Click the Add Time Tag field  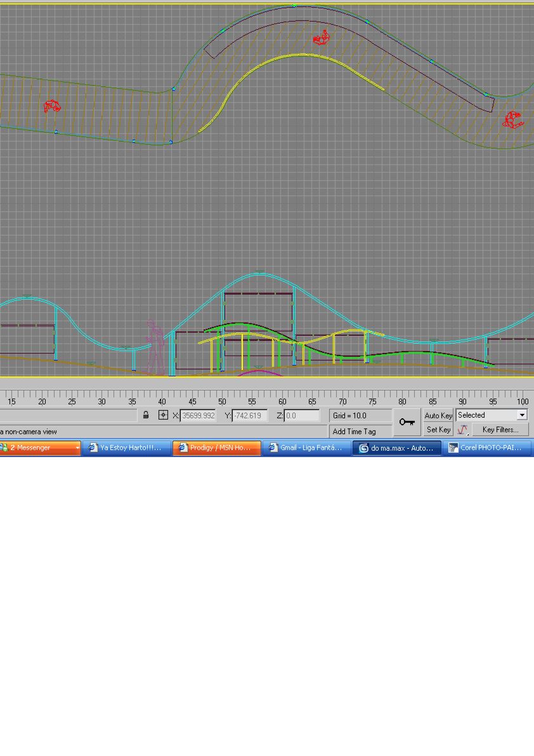click(360, 432)
